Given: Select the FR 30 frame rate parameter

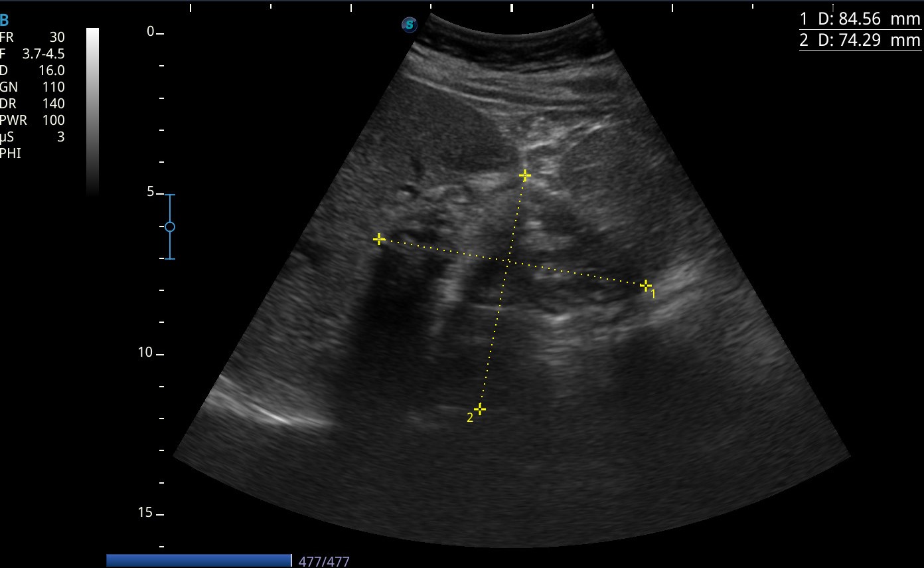Looking at the screenshot, I should click(x=32, y=38).
